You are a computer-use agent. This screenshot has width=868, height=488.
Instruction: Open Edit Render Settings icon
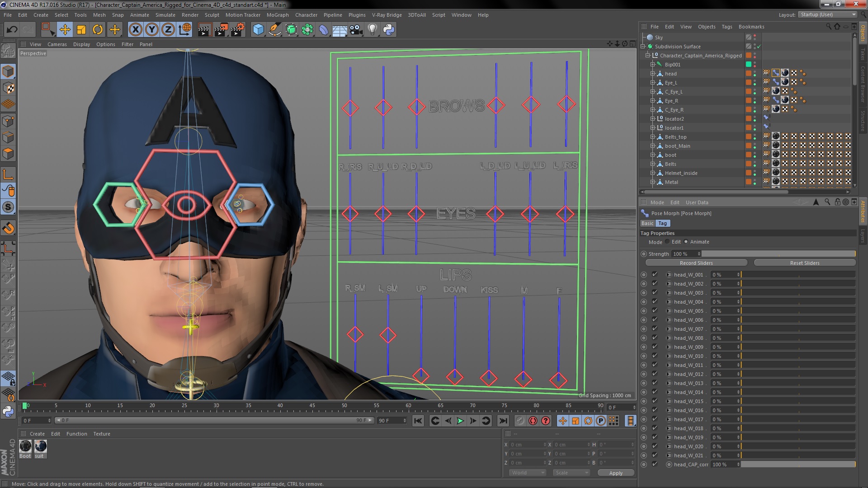[238, 30]
